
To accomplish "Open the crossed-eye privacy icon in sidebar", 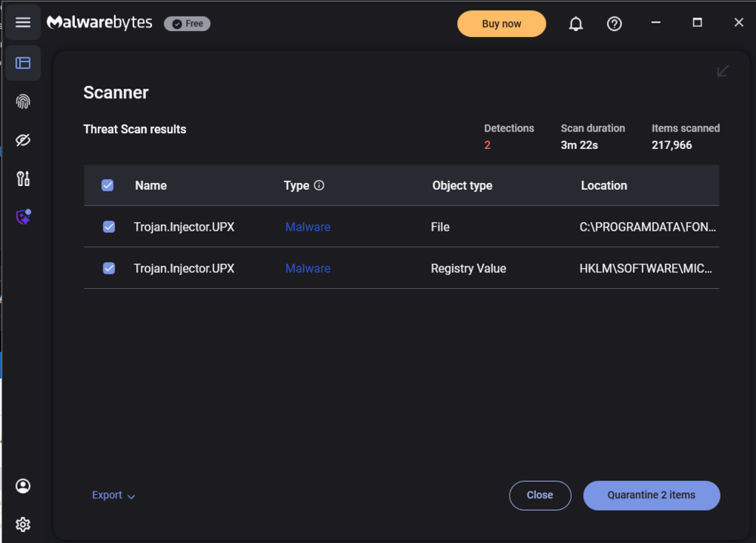I will (23, 140).
